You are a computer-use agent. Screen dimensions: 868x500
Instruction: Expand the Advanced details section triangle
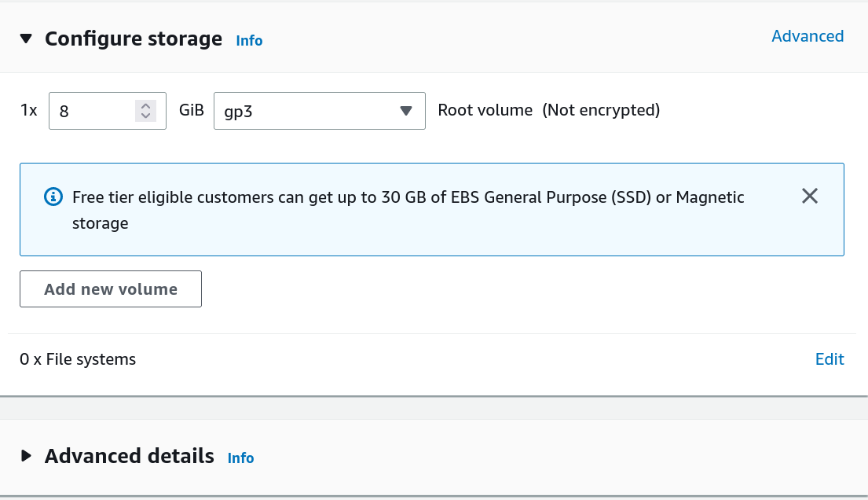coord(27,456)
